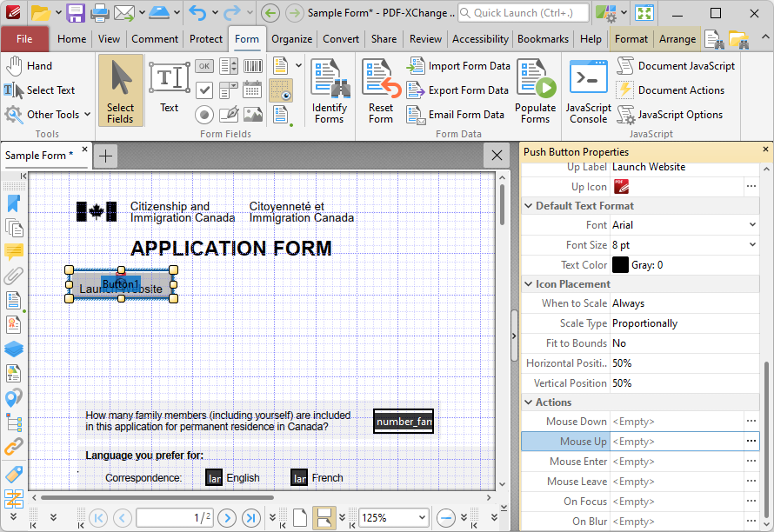Click Identify Forms
This screenshot has width=774, height=532.
330,90
